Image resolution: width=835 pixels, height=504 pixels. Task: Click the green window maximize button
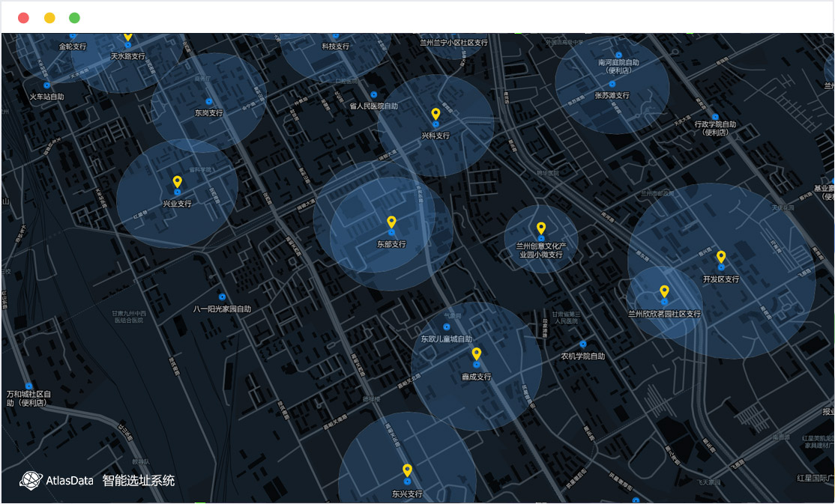click(74, 18)
